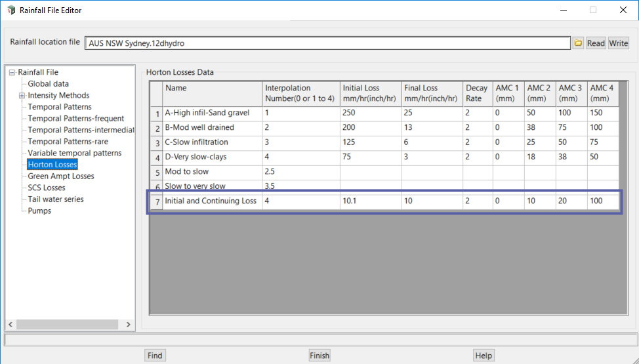This screenshot has height=364, width=639.
Task: Click the Find button
Action: tap(155, 355)
